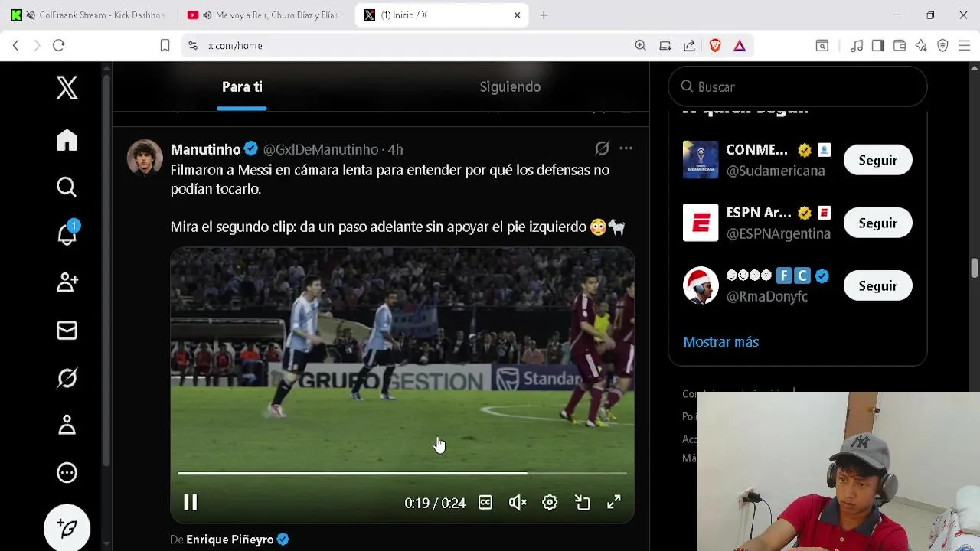Switch to the Para ti tab
The image size is (980, 551).
[242, 86]
